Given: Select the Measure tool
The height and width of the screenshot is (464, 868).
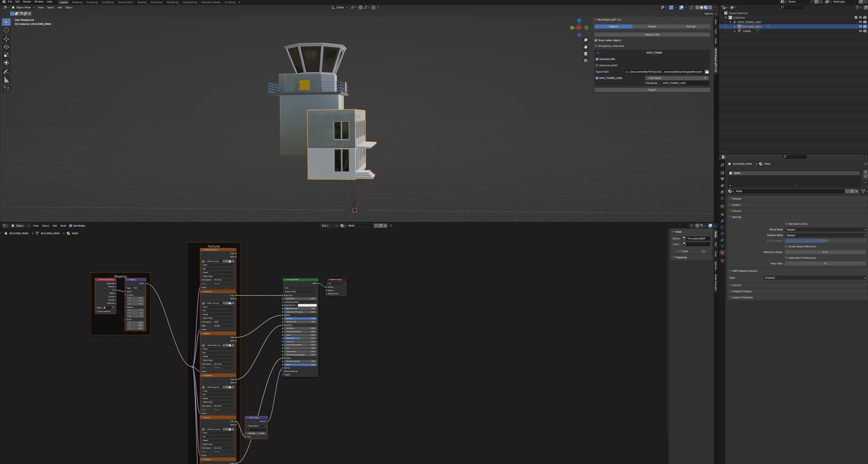Looking at the screenshot, I should tap(6, 80).
